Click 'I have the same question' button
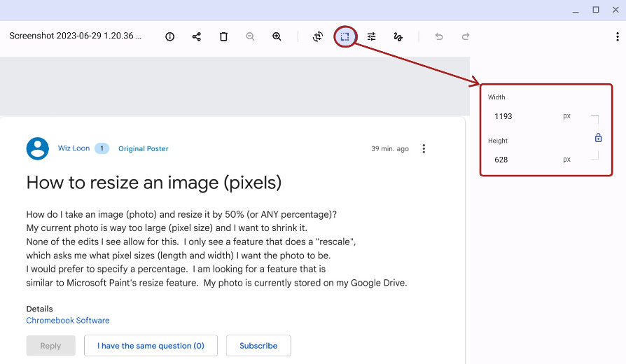This screenshot has width=626, height=364. [x=151, y=346]
